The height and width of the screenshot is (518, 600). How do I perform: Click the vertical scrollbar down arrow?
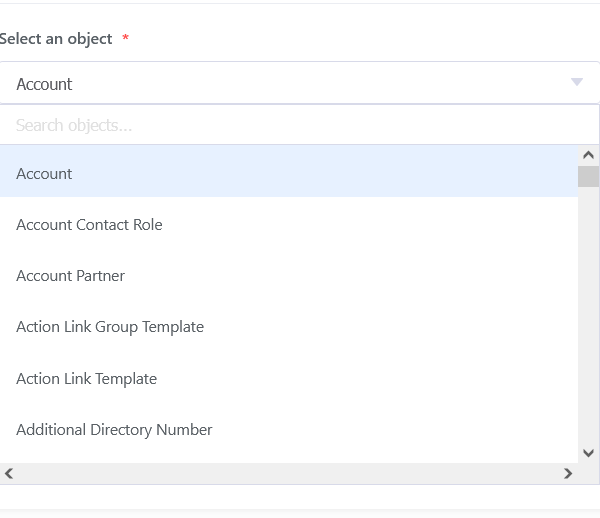[588, 453]
